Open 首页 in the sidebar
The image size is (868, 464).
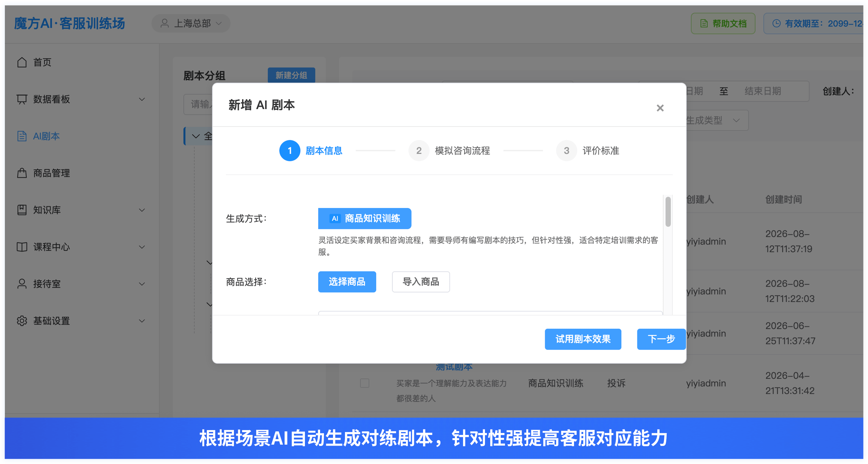(82, 62)
